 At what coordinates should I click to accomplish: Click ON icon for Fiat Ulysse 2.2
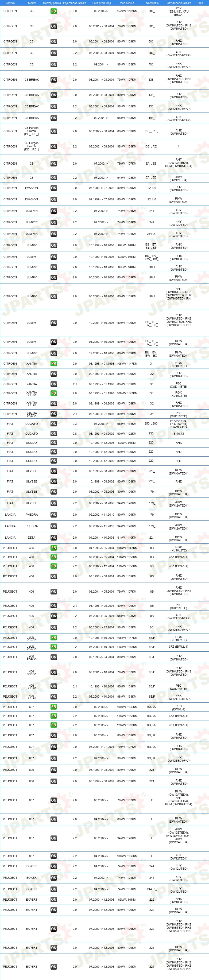point(54,503)
